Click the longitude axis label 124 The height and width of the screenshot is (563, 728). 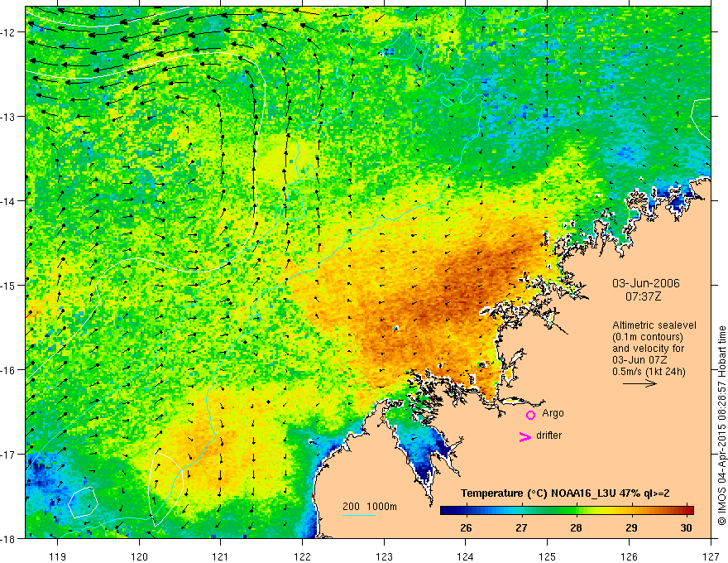pyautogui.click(x=466, y=556)
